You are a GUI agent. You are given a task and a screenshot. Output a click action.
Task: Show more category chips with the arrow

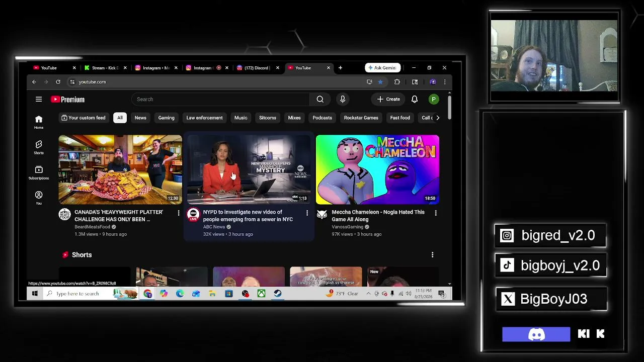437,118
